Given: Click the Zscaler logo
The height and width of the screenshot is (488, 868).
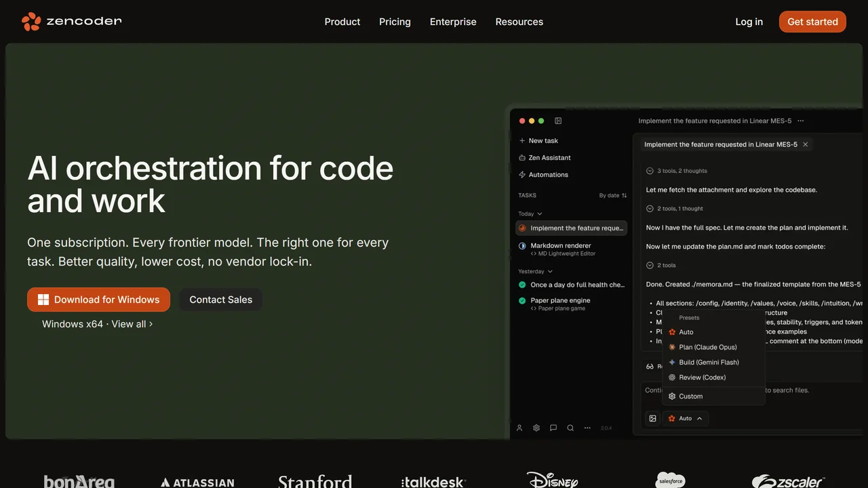Looking at the screenshot, I should [788, 481].
